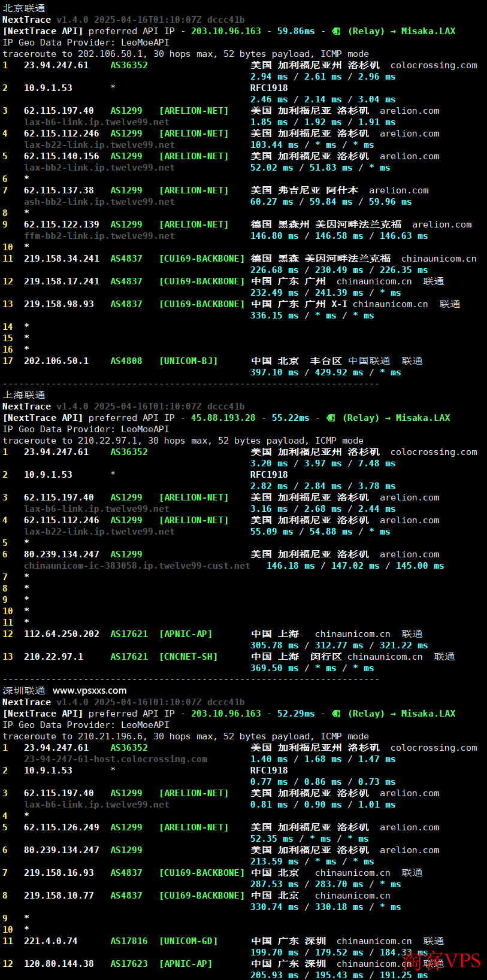Click the www.vpsxxs.com text
Image resolution: width=487 pixels, height=980 pixels.
[x=90, y=691]
